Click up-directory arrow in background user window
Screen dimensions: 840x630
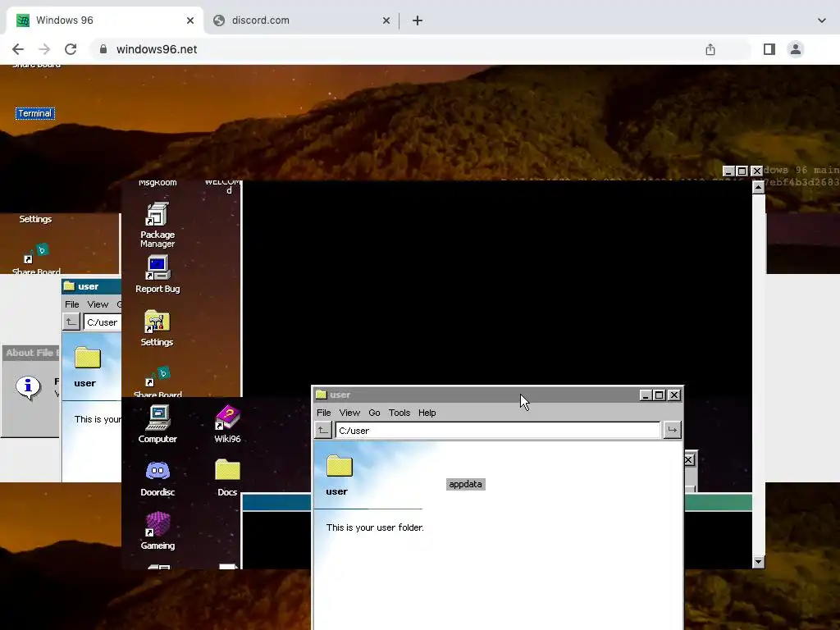click(x=71, y=322)
